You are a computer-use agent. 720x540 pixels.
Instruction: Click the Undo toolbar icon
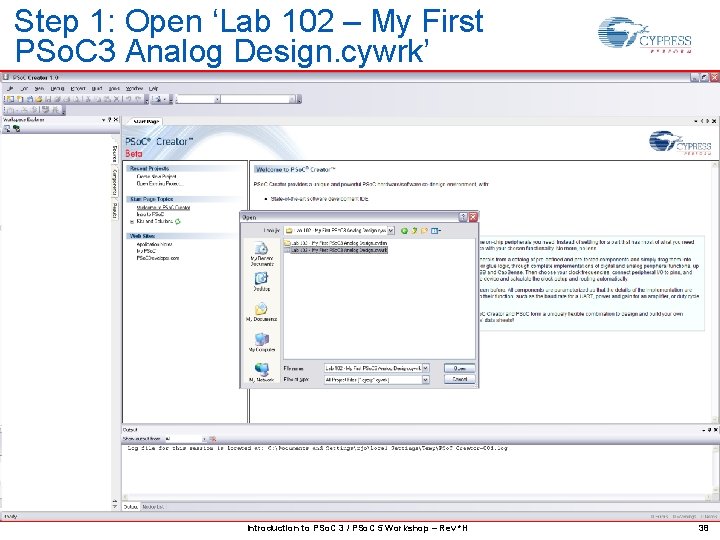[129, 99]
